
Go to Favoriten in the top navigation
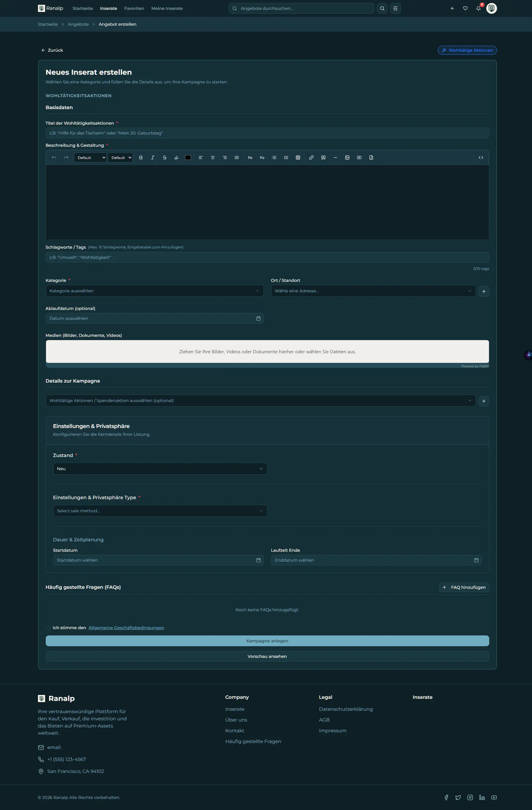(134, 8)
